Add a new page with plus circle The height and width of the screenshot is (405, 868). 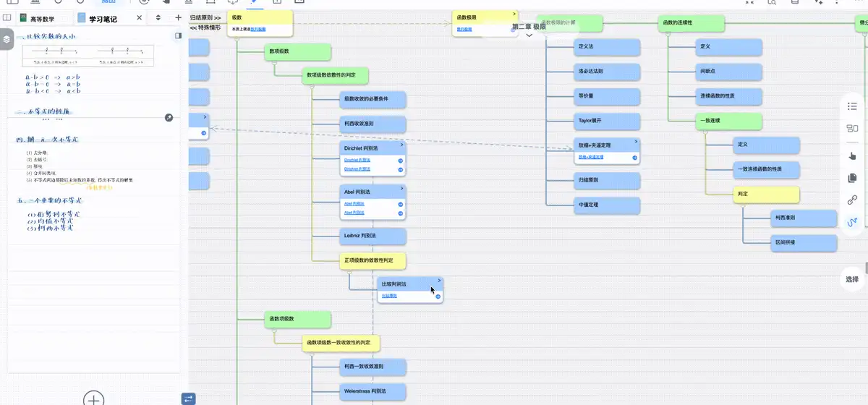94,399
